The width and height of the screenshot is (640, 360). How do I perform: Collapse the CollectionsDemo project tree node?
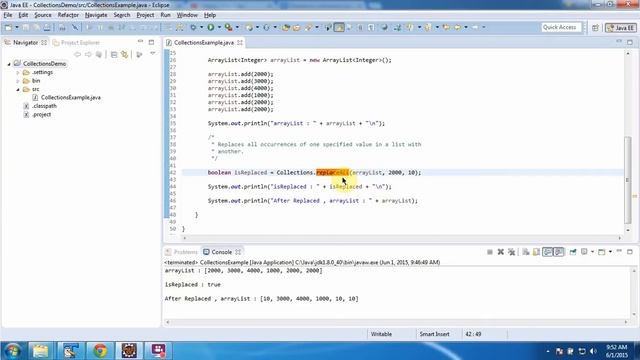[9, 64]
